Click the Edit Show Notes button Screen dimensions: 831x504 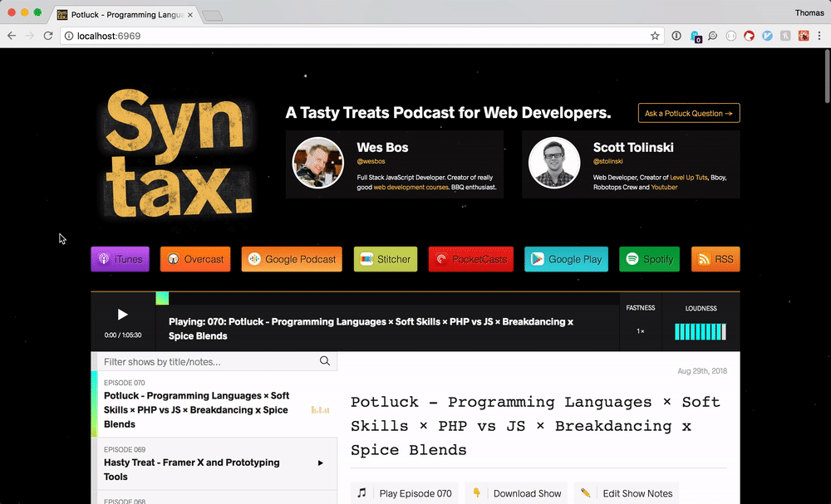click(x=626, y=493)
